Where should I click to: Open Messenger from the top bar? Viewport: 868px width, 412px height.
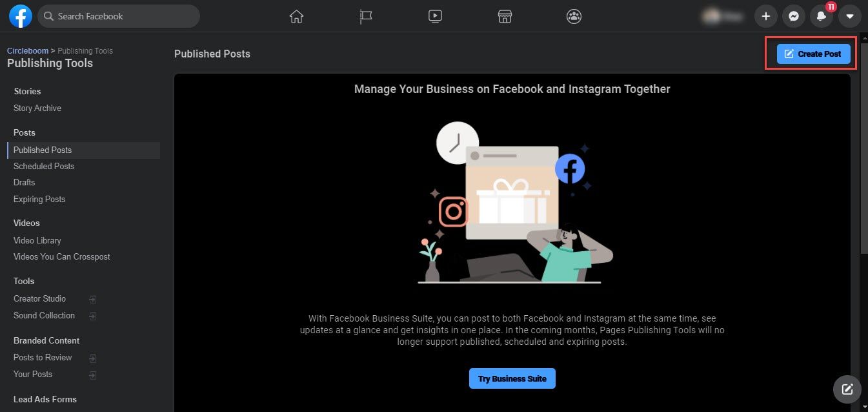794,16
